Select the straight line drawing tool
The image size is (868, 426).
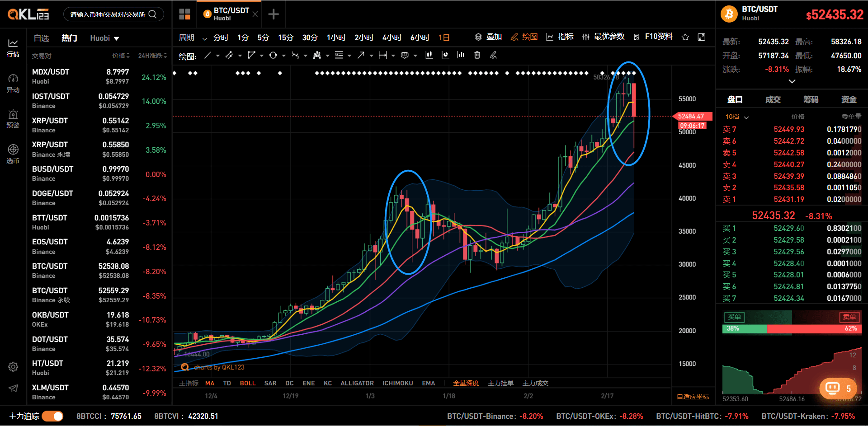(x=208, y=55)
